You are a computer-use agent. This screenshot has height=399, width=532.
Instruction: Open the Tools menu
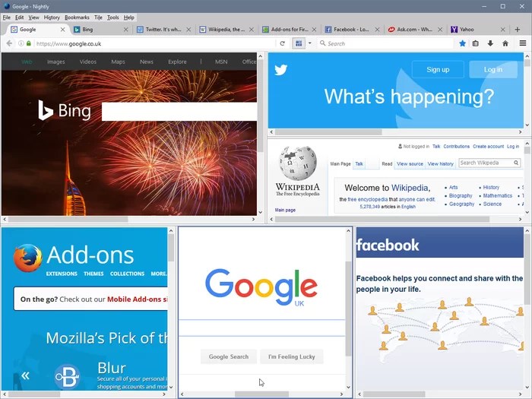click(113, 17)
